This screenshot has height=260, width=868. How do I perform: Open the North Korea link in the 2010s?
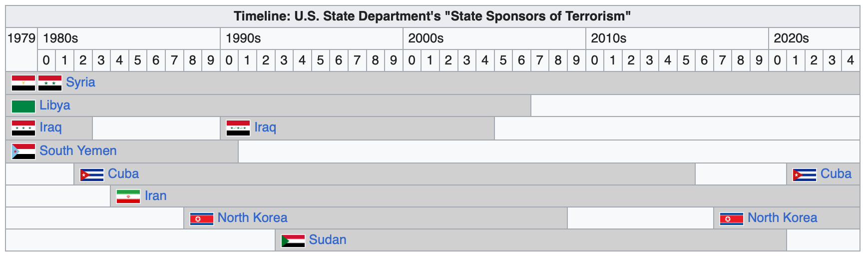pos(783,218)
